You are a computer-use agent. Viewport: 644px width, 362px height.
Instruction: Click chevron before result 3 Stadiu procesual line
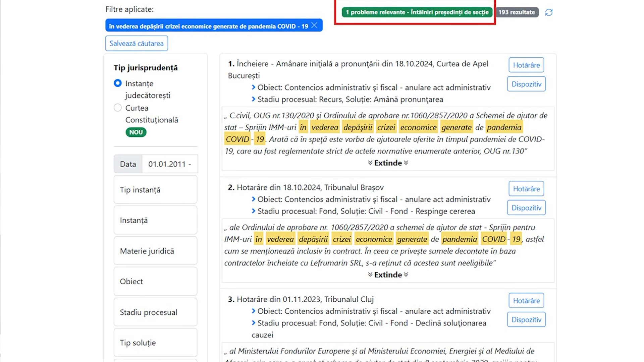point(254,323)
